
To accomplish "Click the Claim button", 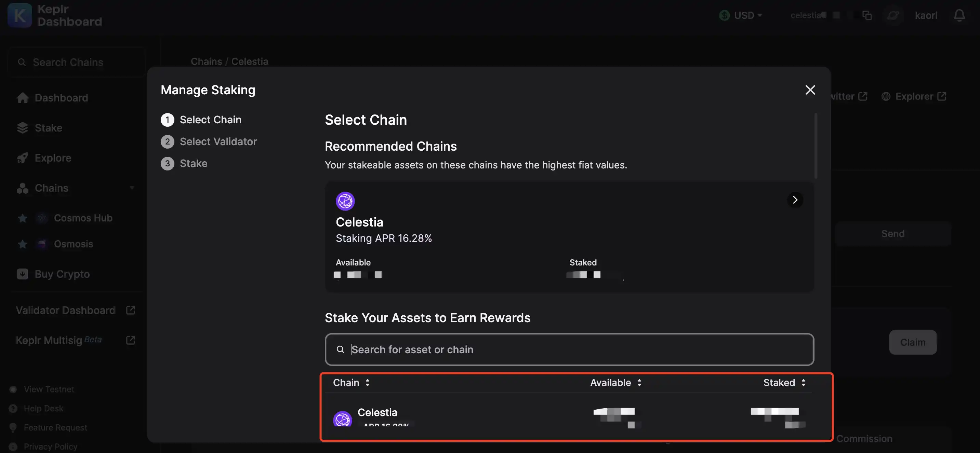I will point(912,342).
